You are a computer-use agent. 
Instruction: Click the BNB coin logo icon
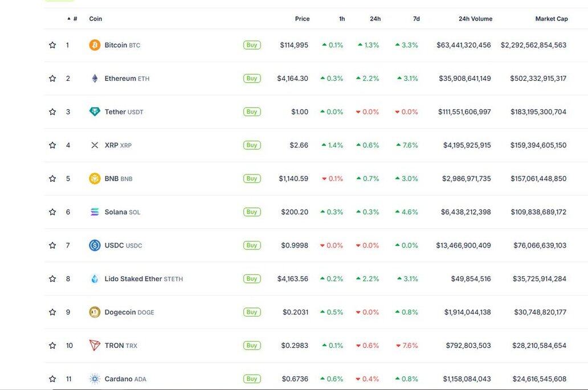tap(95, 179)
